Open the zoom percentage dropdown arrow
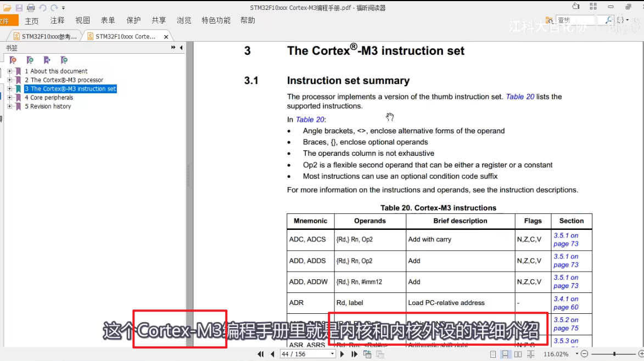644x361 pixels. coord(577,354)
